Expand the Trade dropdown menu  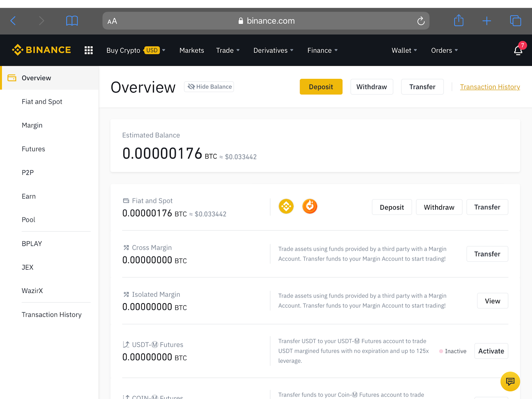coord(228,50)
